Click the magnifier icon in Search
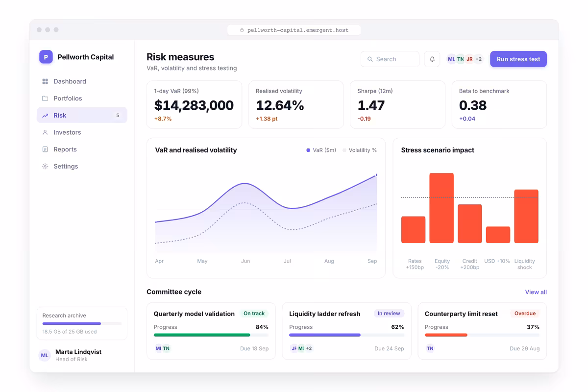Screen dimensions: 588x392 (x=370, y=59)
